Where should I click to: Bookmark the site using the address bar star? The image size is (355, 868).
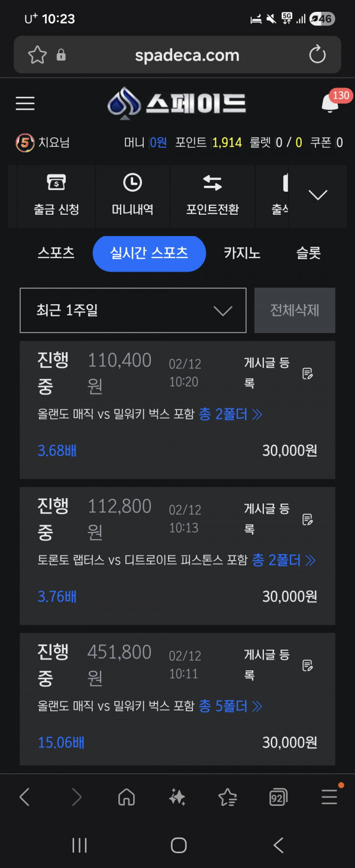point(37,55)
